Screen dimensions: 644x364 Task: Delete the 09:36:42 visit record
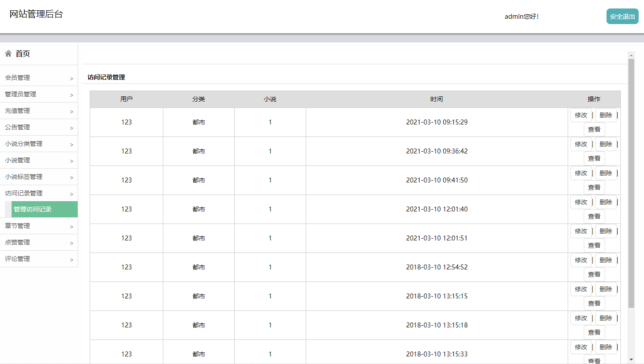pos(606,144)
